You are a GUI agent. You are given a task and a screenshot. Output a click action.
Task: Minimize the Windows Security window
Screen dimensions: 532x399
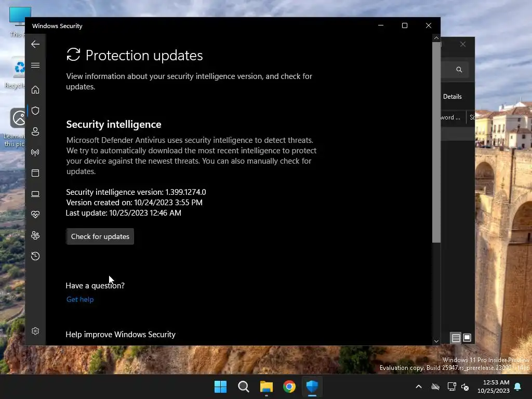click(381, 25)
